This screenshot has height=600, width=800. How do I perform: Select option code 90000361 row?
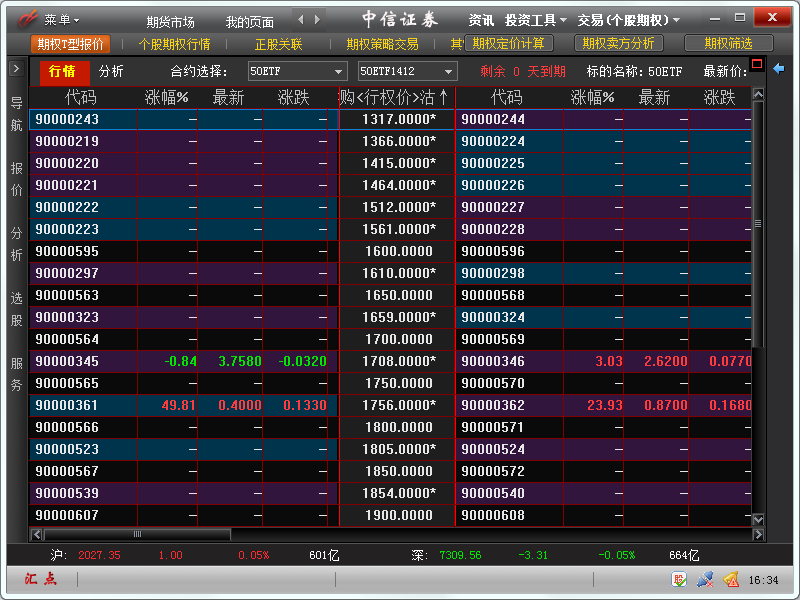coord(67,405)
